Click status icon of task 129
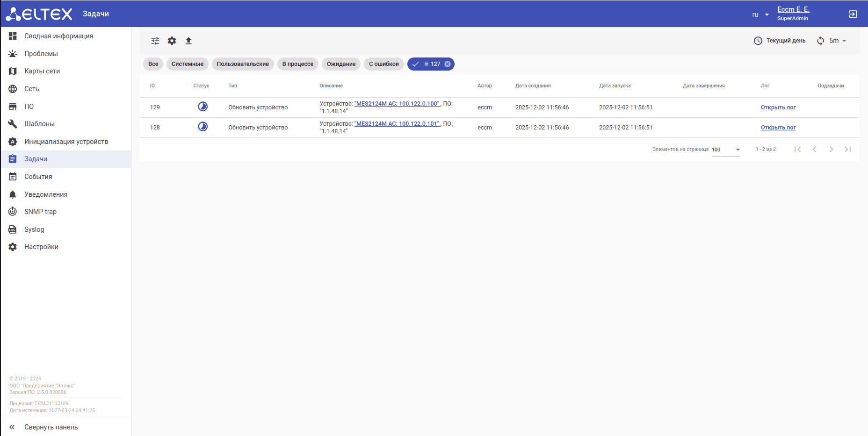The width and height of the screenshot is (868, 436). tap(203, 107)
